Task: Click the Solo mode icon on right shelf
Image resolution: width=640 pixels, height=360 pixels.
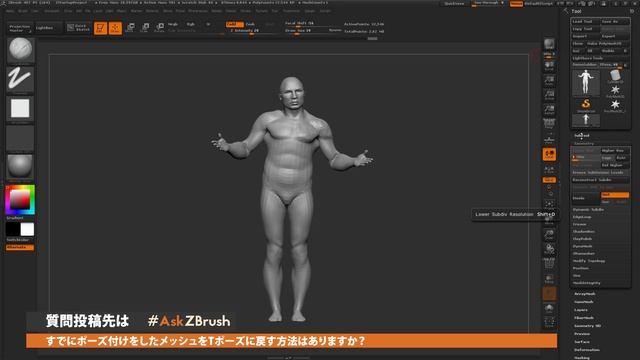Action: point(549,309)
